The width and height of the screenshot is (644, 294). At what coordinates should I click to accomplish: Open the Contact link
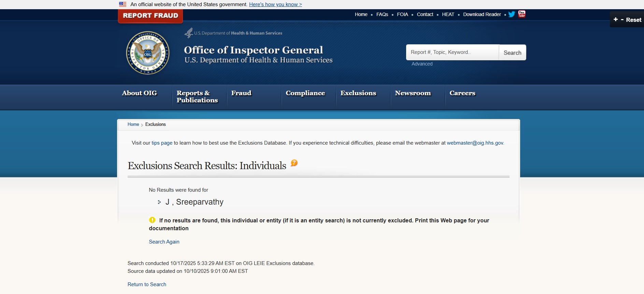tap(425, 14)
